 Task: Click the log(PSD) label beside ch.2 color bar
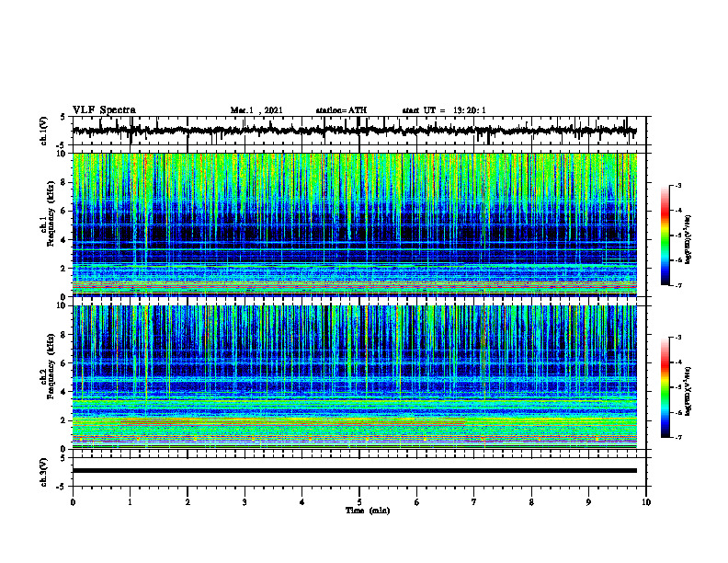[688, 391]
